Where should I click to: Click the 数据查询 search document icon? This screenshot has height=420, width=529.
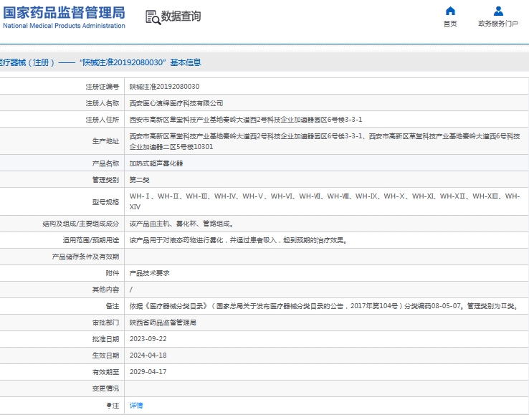point(153,17)
